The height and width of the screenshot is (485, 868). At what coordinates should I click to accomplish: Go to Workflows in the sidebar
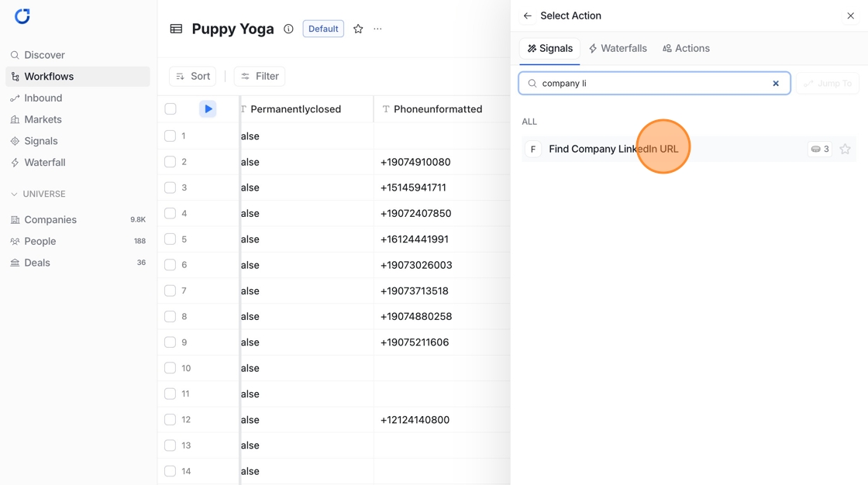(x=77, y=77)
